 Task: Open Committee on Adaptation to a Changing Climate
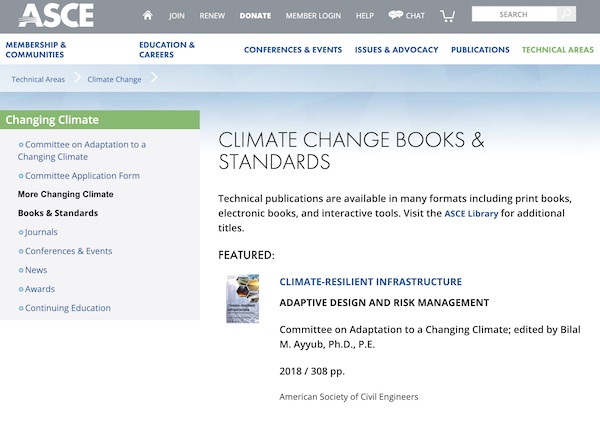point(82,151)
